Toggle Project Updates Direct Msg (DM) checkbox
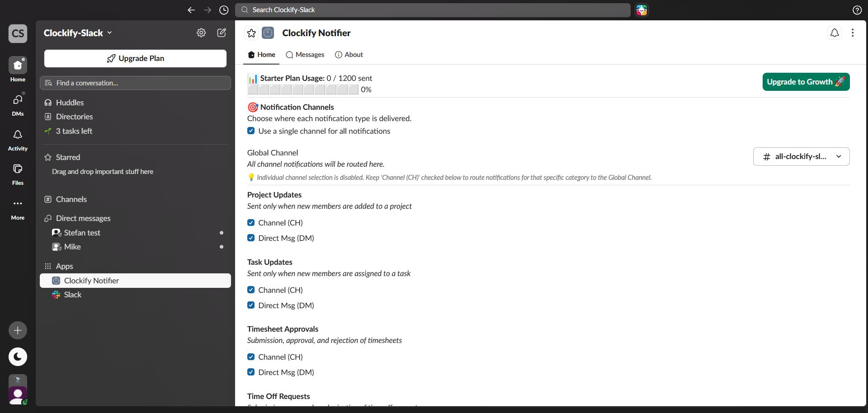Screen dimensions: 868x413 (251, 238)
